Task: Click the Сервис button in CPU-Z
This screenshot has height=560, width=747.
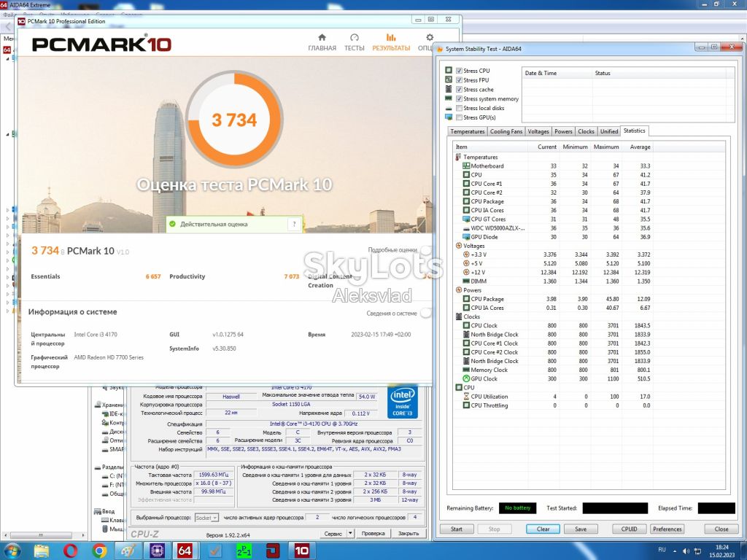Action: coord(333,533)
